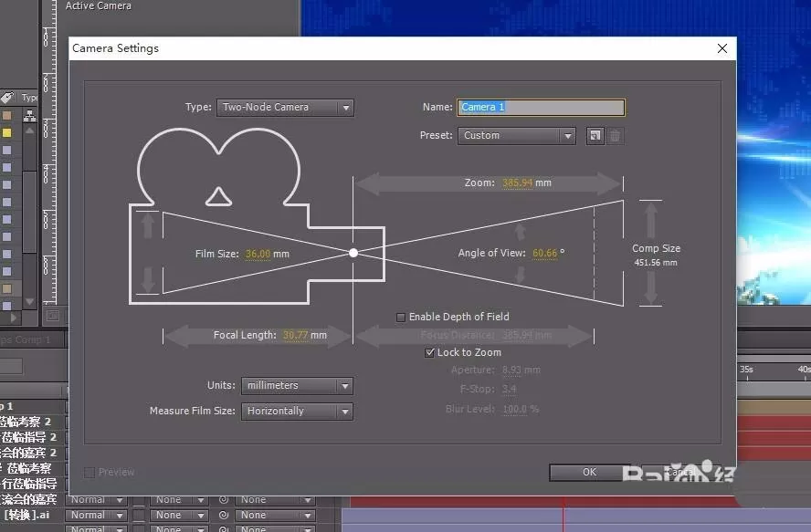Click Zoom value 385.94
Image resolution: width=811 pixels, height=532 pixels.
517,183
